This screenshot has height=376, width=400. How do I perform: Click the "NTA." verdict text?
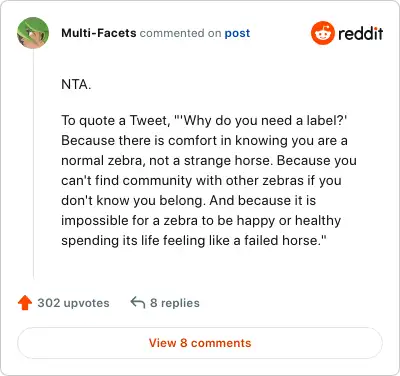coord(76,84)
